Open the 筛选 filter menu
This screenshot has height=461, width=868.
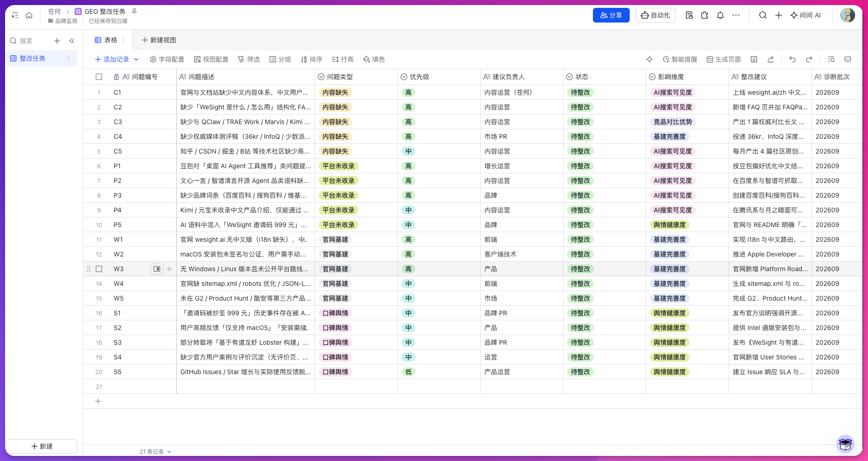click(249, 59)
